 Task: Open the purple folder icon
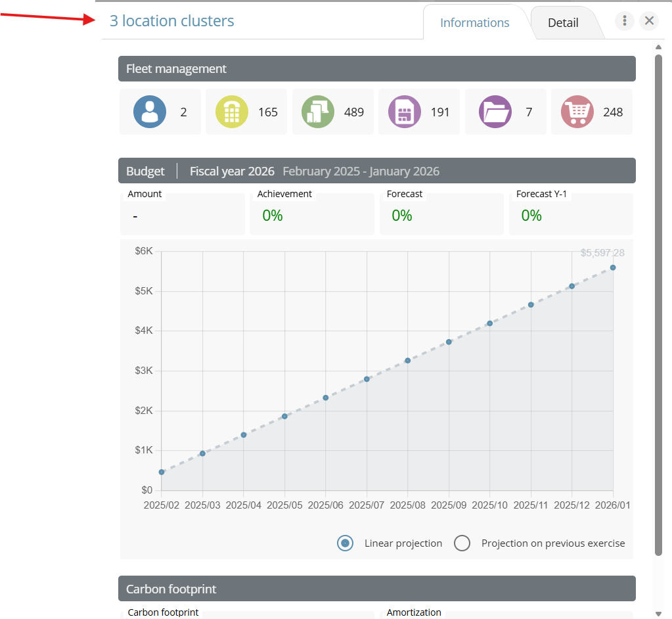click(x=495, y=112)
